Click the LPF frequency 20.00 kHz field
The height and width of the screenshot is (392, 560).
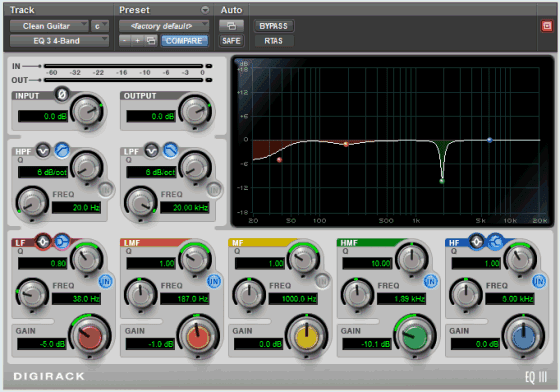pos(185,207)
